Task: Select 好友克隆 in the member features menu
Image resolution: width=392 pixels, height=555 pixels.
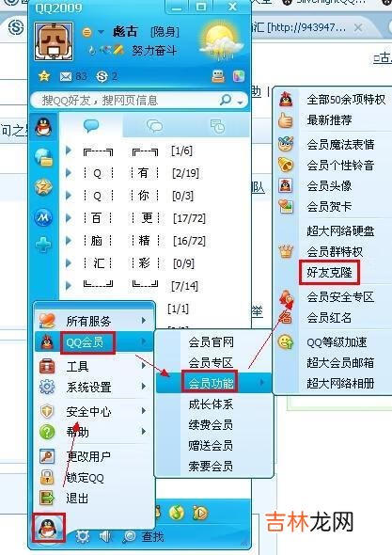Action: [x=329, y=273]
